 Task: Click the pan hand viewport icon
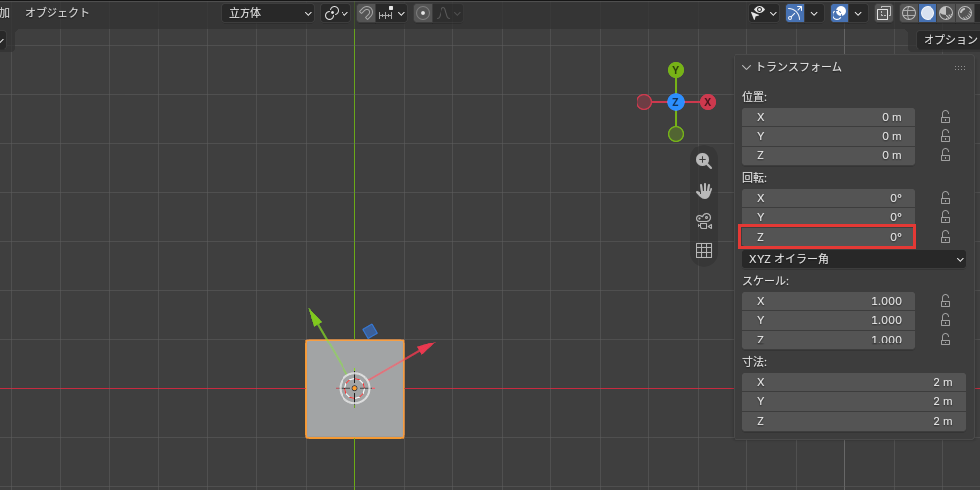704,191
